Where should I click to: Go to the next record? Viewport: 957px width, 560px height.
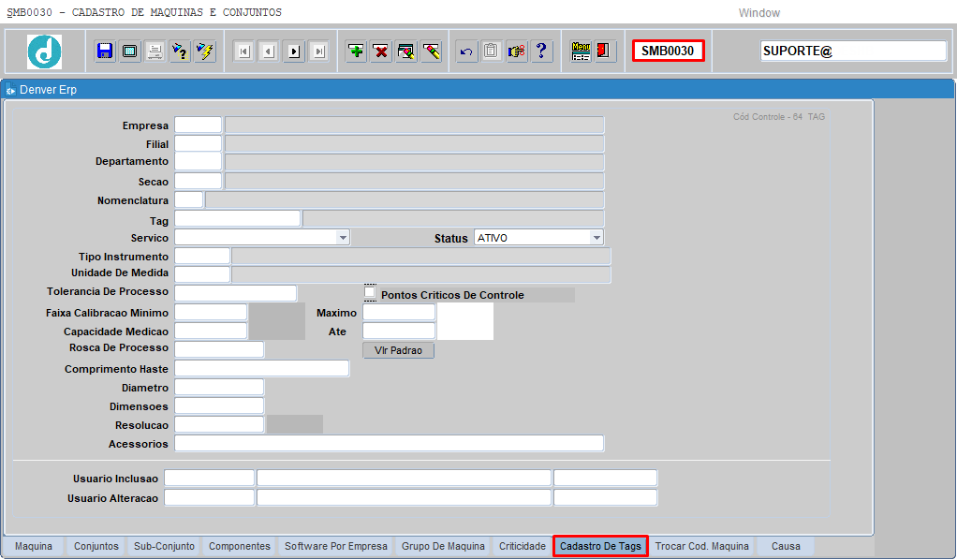[294, 52]
